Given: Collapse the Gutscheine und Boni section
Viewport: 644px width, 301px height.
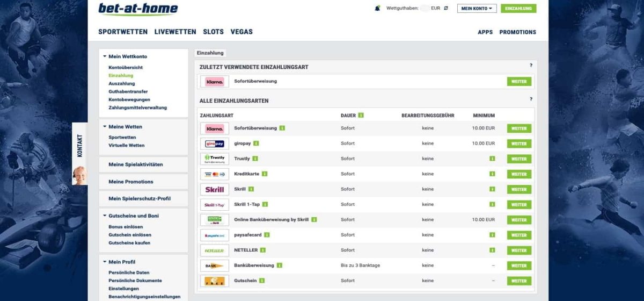Looking at the screenshot, I should pyautogui.click(x=105, y=216).
